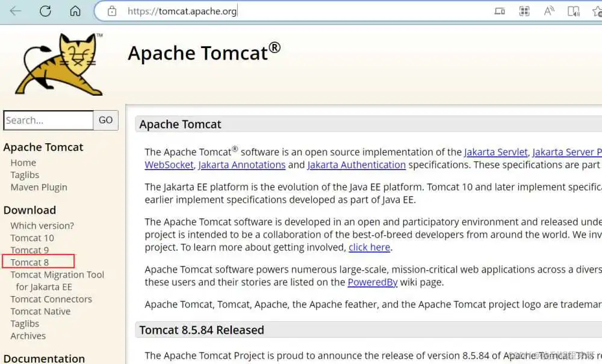Viewport: 602px width, 364px height.
Task: Open the Tomcat Connectors link
Action: click(51, 299)
